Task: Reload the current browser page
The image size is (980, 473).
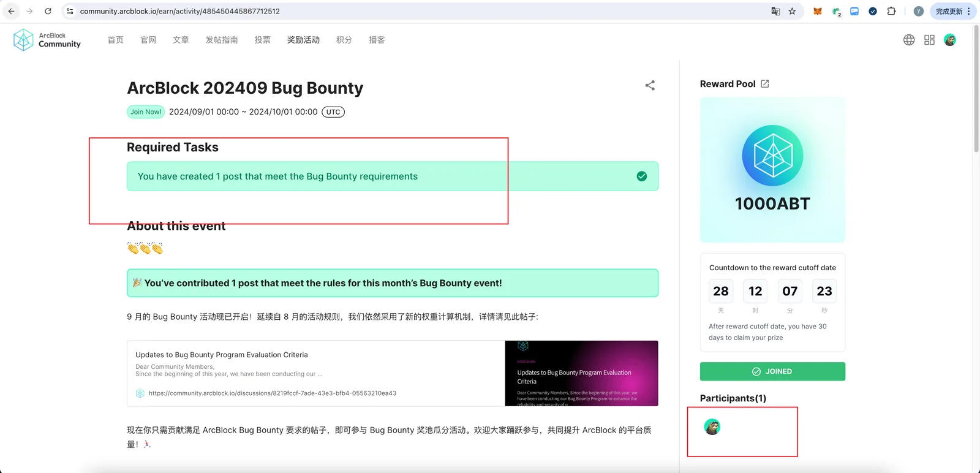Action: pyautogui.click(x=48, y=11)
